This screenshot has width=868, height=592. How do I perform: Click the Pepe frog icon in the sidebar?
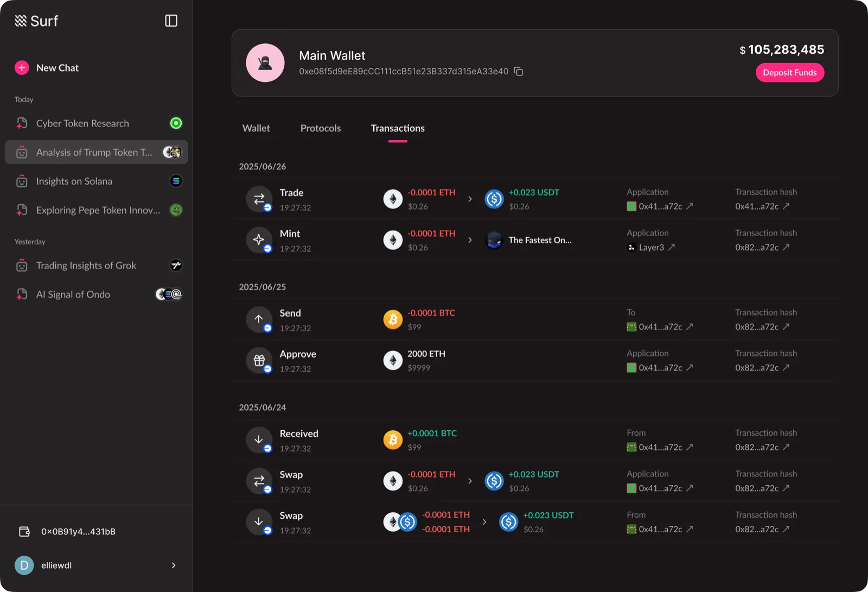point(176,210)
